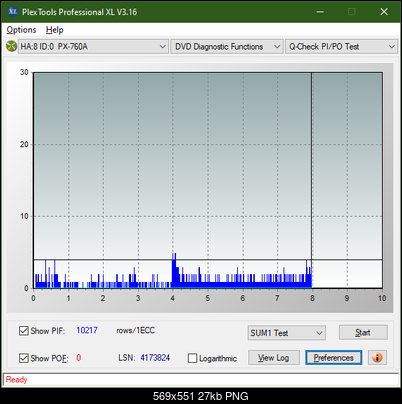The height and width of the screenshot is (404, 402).
Task: Open the DVD Diagnostic Functions dropdown
Action: [x=227, y=46]
